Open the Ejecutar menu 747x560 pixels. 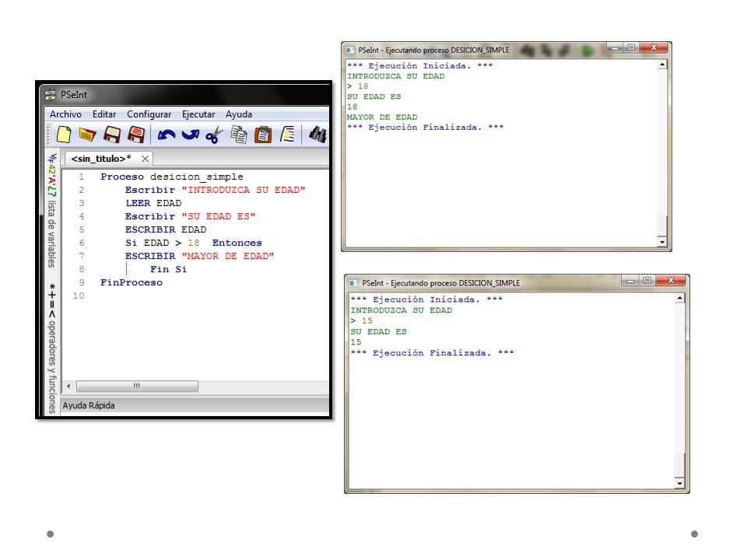click(198, 114)
